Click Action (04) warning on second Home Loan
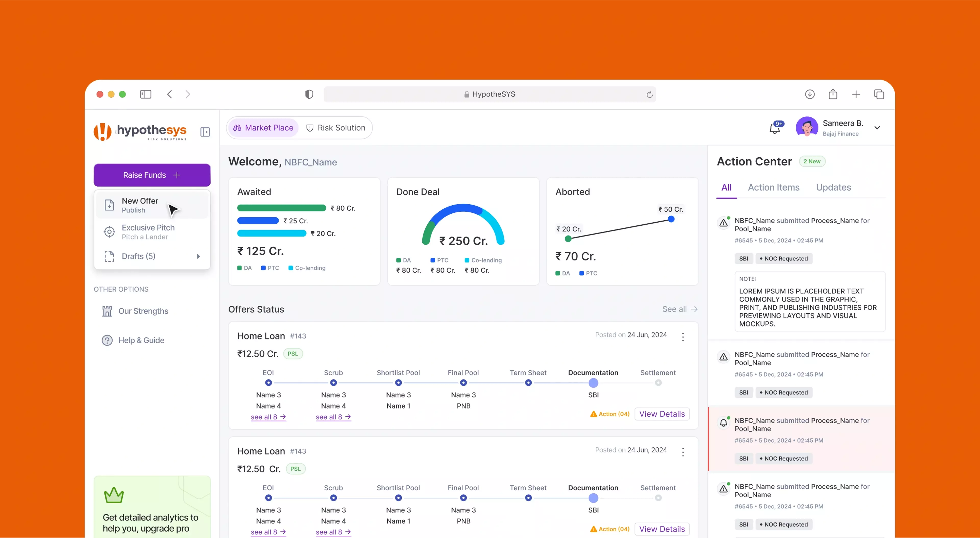The width and height of the screenshot is (980, 538). coord(610,529)
